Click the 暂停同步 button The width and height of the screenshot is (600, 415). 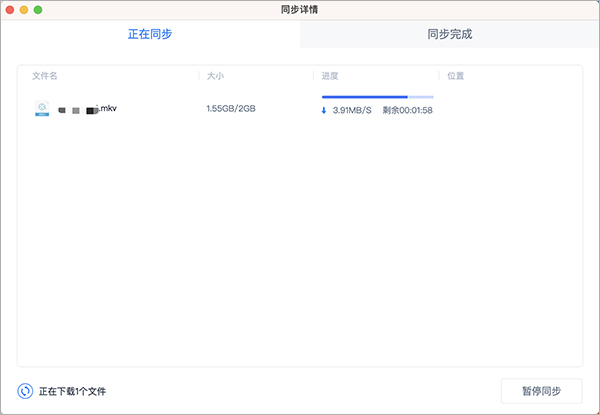coord(541,391)
